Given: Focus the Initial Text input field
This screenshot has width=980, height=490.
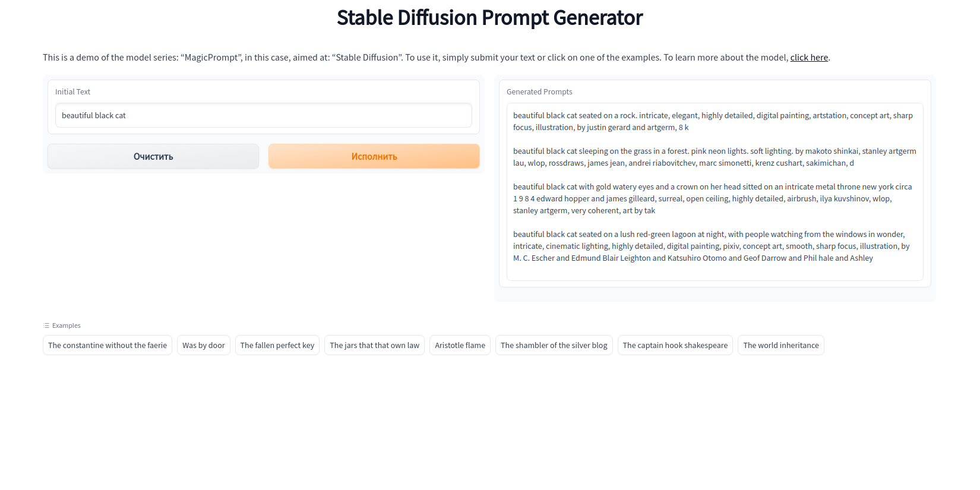Looking at the screenshot, I should coord(263,115).
